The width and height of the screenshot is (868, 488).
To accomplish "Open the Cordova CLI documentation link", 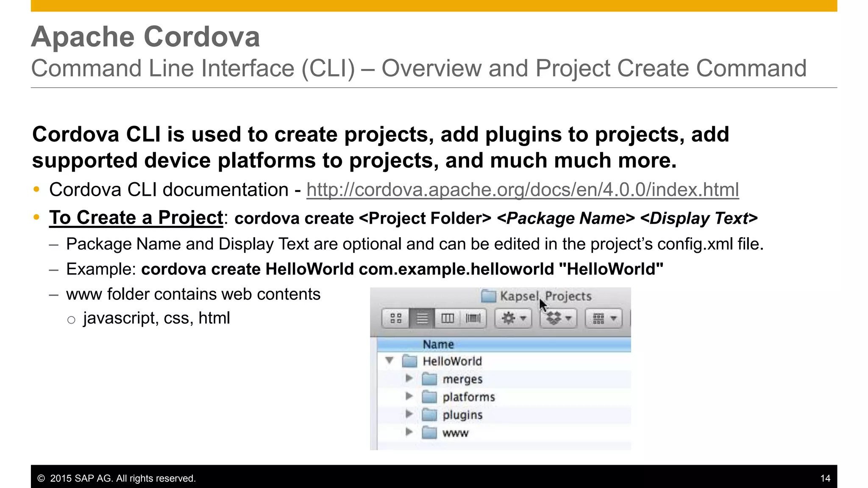I will (523, 190).
